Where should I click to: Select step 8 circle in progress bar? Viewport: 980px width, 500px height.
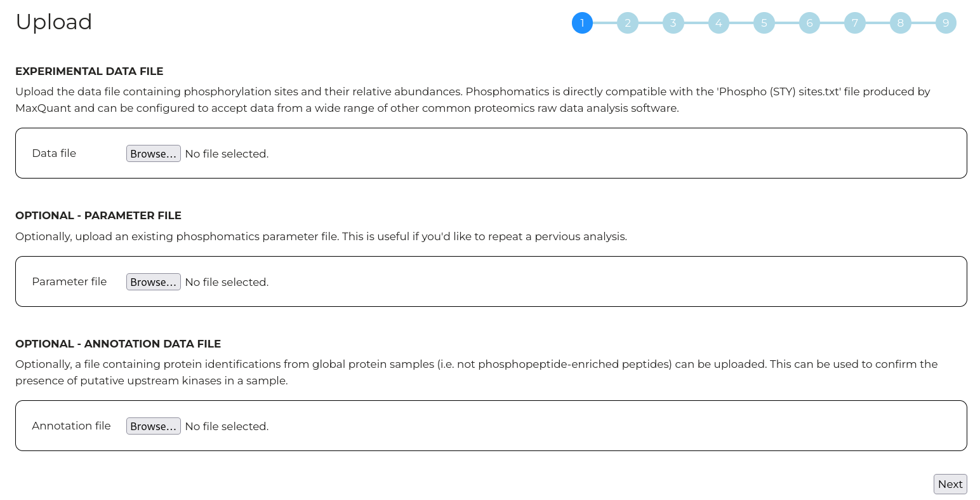point(900,23)
